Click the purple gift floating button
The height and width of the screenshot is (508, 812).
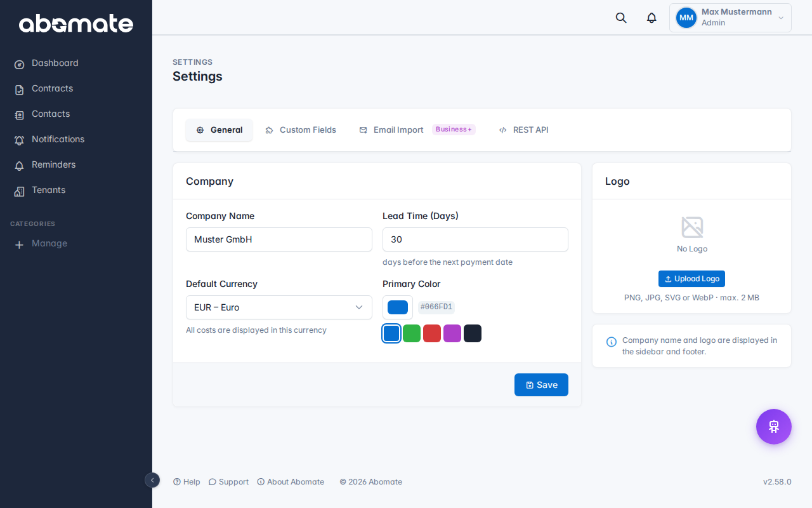point(773,427)
